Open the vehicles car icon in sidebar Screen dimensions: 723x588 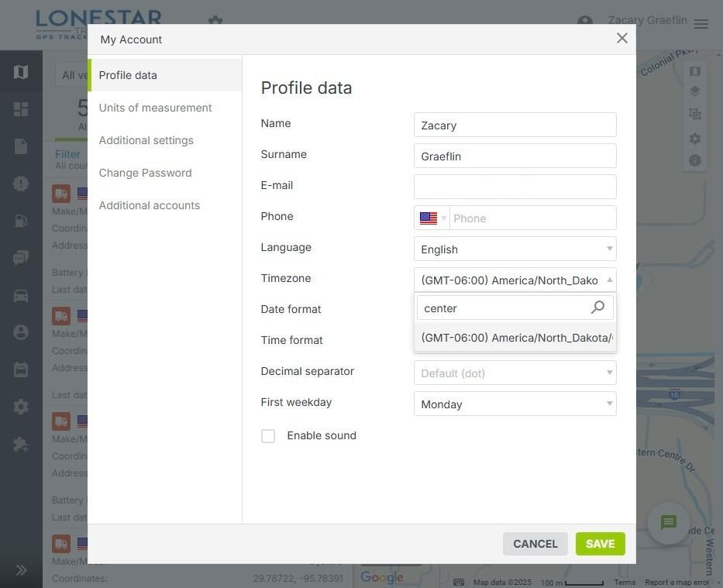21,295
